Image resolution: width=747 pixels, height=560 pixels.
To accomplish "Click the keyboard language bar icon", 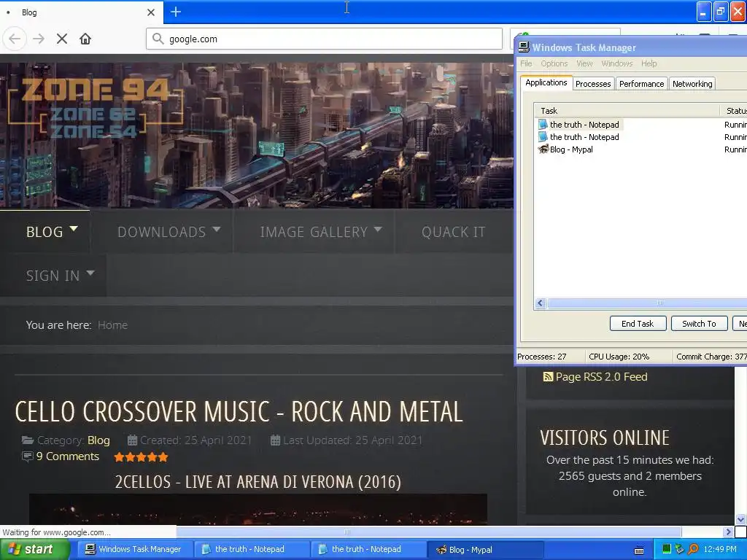I will click(x=639, y=550).
